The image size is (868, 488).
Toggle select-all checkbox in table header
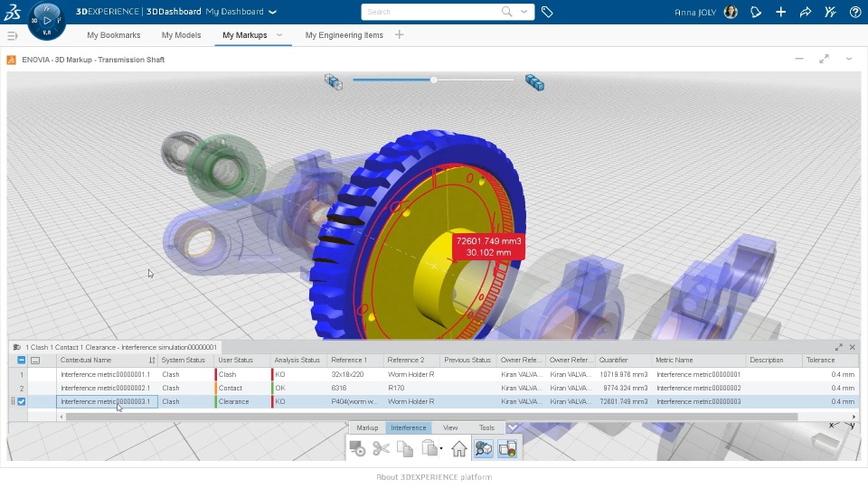pos(22,361)
